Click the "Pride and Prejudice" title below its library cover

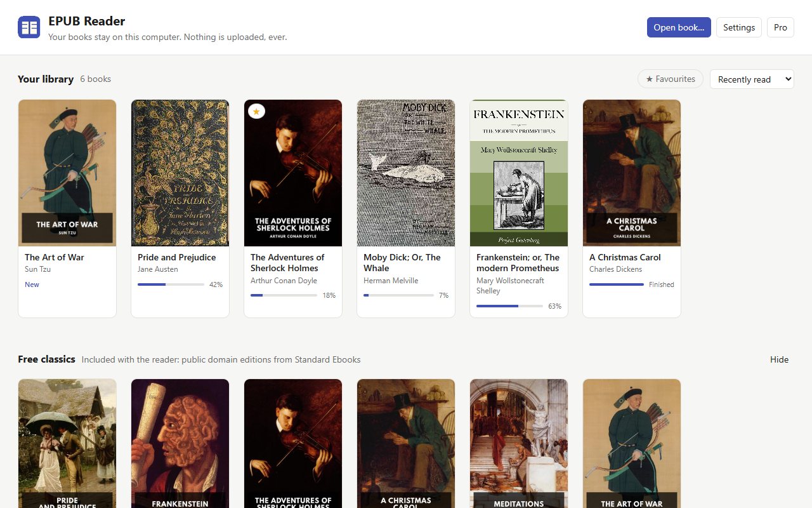coord(176,257)
